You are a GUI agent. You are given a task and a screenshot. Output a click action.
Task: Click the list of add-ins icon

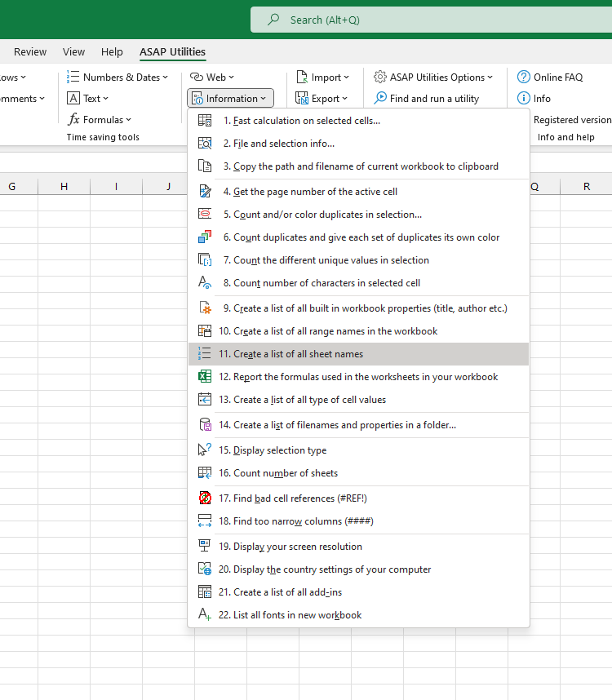[205, 592]
